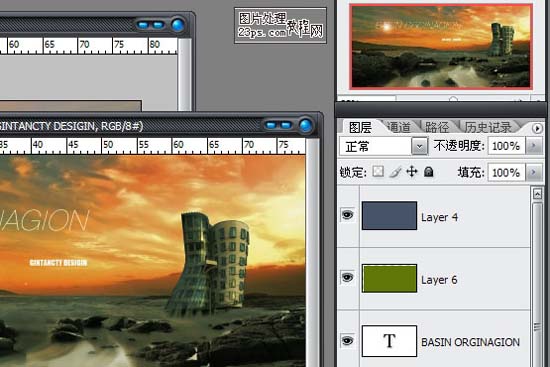This screenshot has width=550, height=367.
Task: Select the text layer T thumbnail
Action: (389, 341)
